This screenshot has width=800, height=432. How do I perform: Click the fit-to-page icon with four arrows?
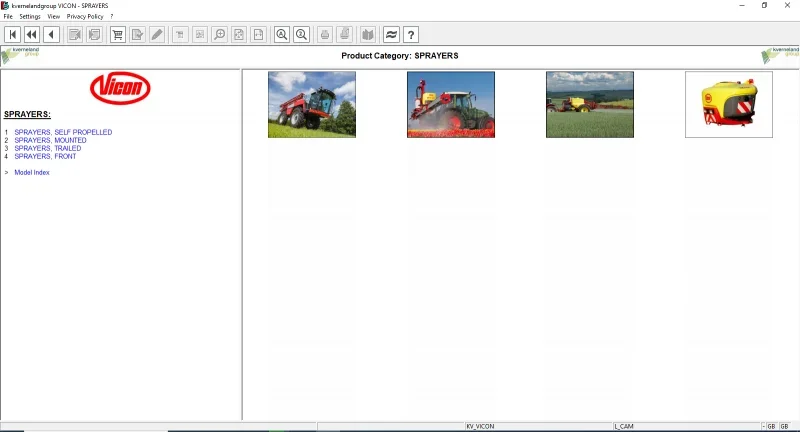point(239,35)
